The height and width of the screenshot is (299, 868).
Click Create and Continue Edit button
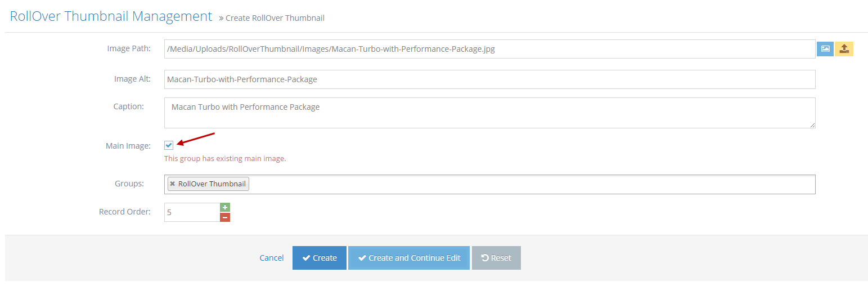pos(408,258)
